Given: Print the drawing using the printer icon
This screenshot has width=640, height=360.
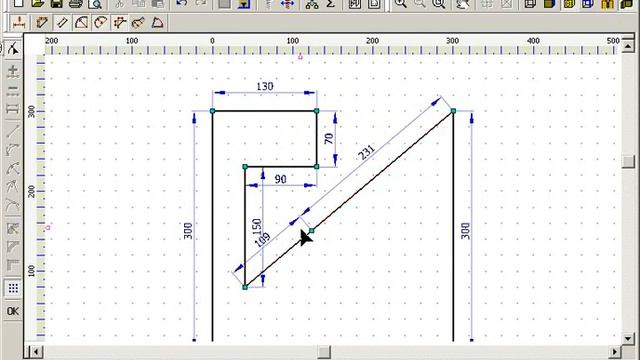Looking at the screenshot, I should point(76,4).
